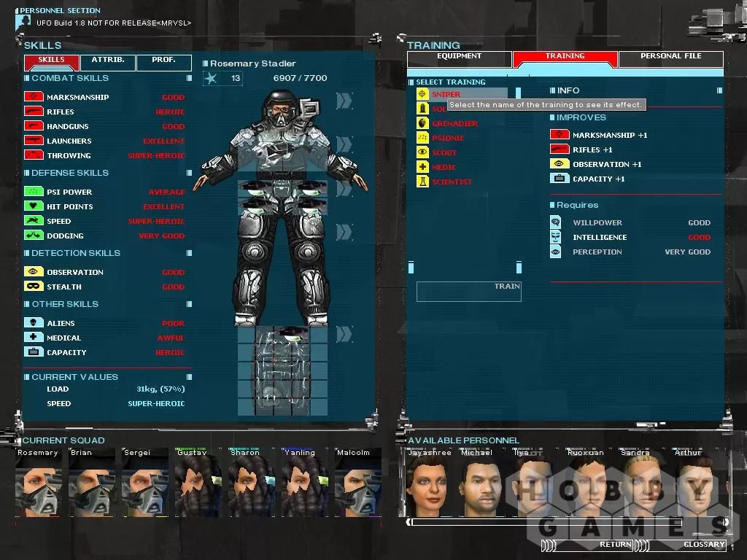Click the Throwing skill icon
The width and height of the screenshot is (747, 560).
click(x=34, y=155)
